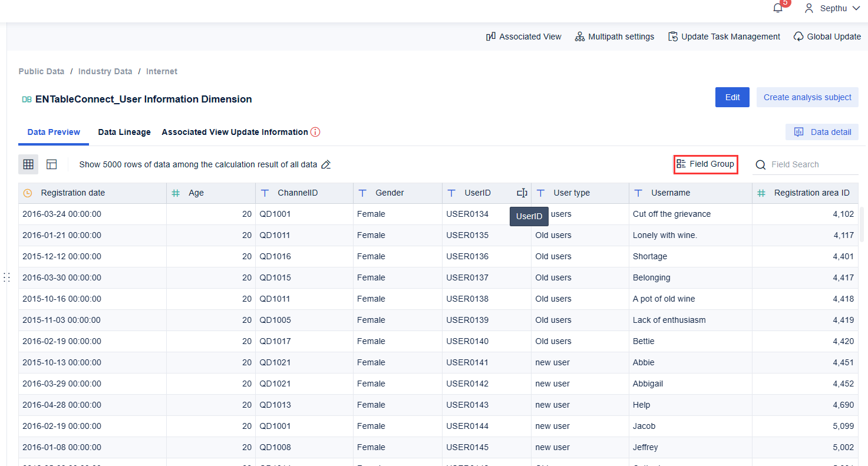The width and height of the screenshot is (868, 466).
Task: Click the text type icon of UserID column
Action: [451, 193]
